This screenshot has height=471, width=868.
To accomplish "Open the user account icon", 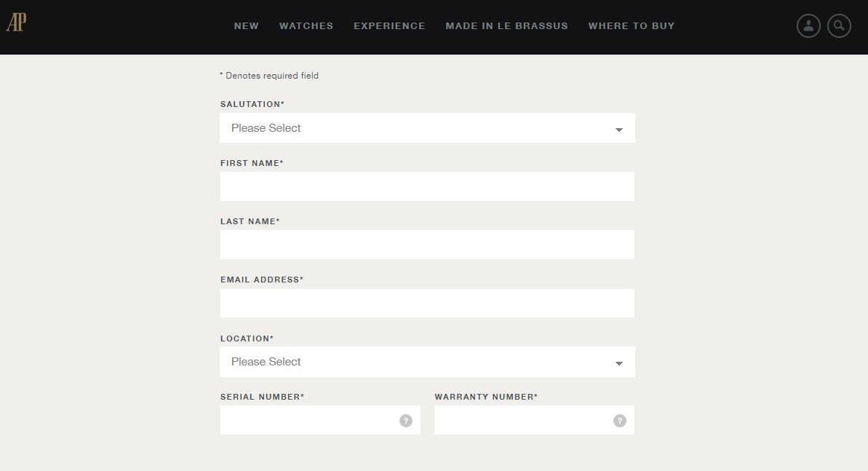I will pyautogui.click(x=808, y=26).
